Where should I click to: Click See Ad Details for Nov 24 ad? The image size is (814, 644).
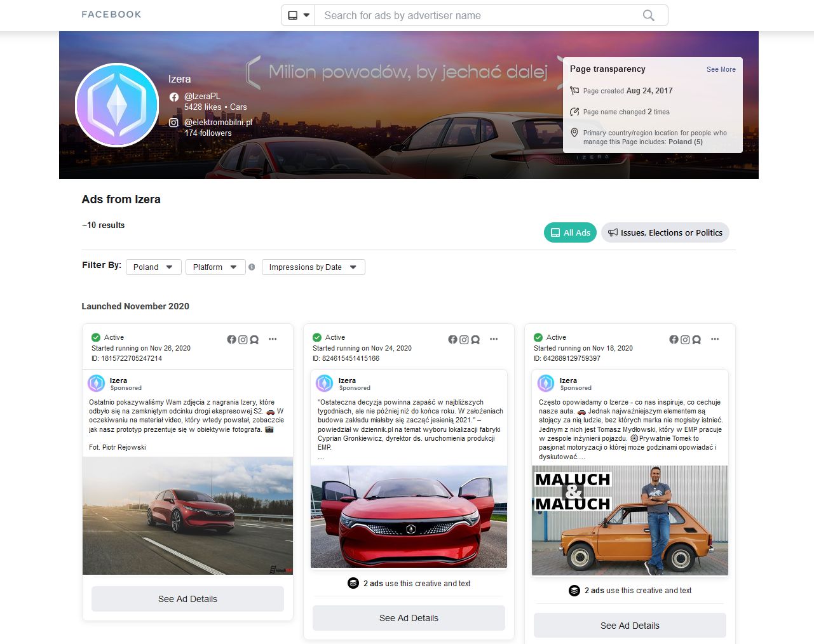(x=409, y=618)
